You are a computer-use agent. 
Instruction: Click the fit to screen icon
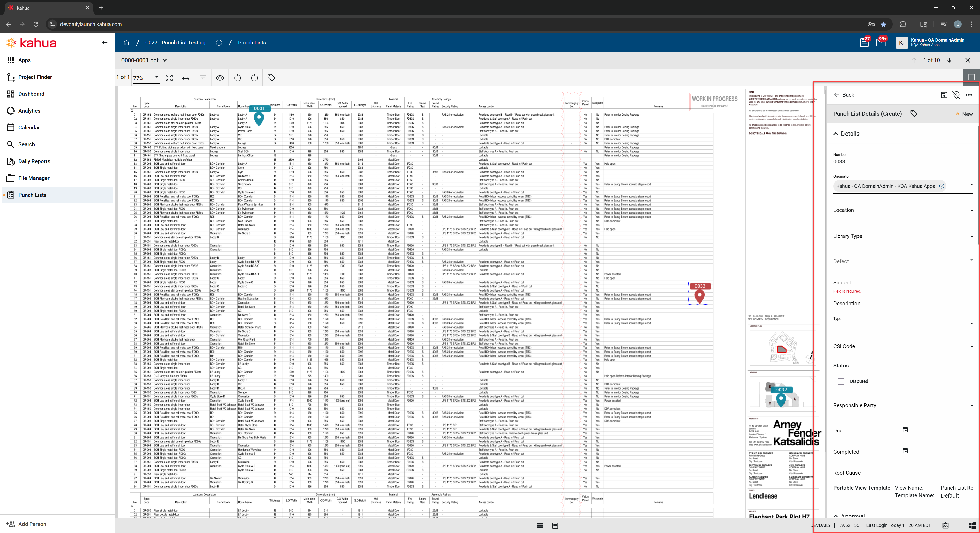[169, 78]
